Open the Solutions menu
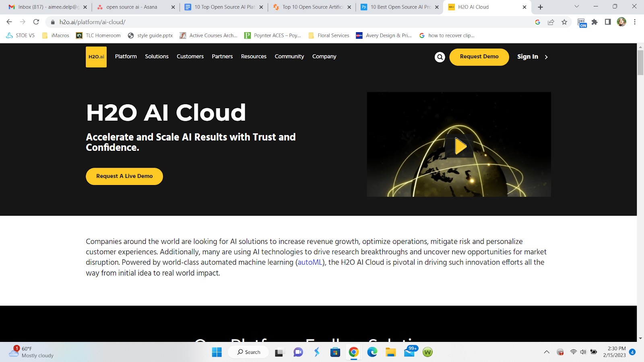Screen dimensions: 644x362 157,57
